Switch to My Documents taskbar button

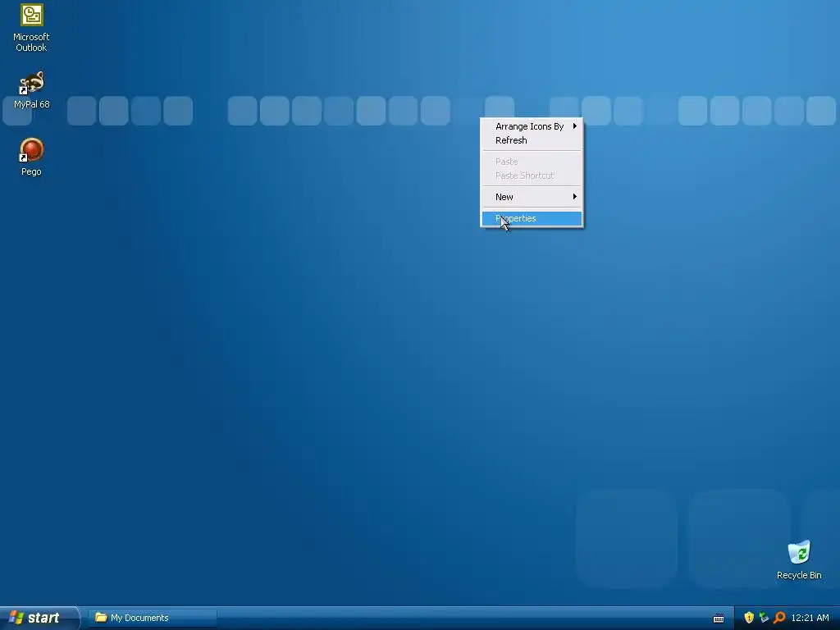152,618
